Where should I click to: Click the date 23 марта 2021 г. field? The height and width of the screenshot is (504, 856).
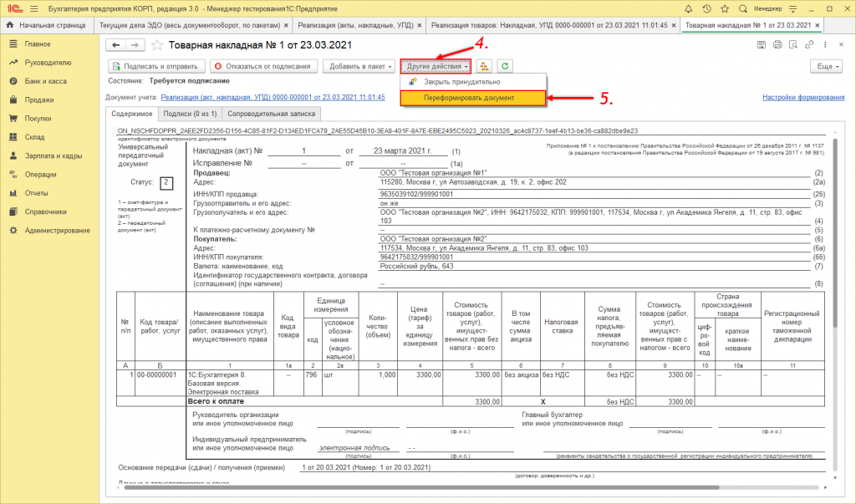(403, 150)
